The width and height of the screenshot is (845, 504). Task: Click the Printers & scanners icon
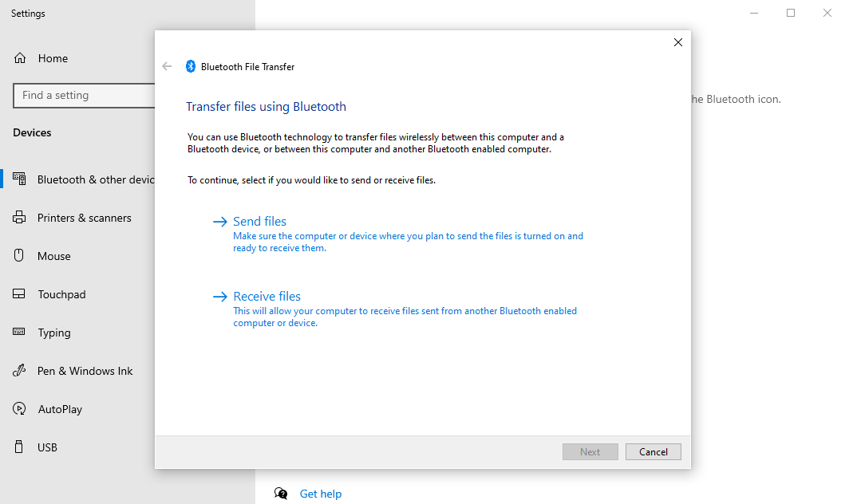point(19,218)
